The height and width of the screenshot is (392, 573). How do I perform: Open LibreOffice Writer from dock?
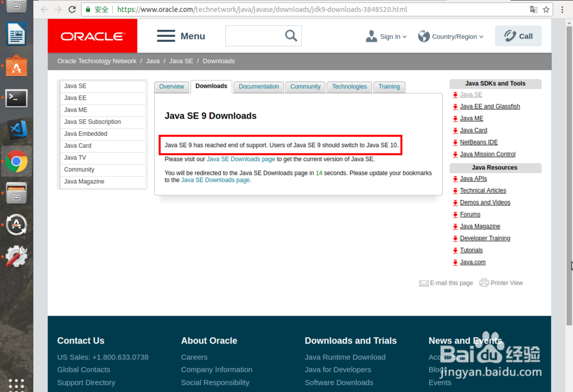(x=17, y=34)
